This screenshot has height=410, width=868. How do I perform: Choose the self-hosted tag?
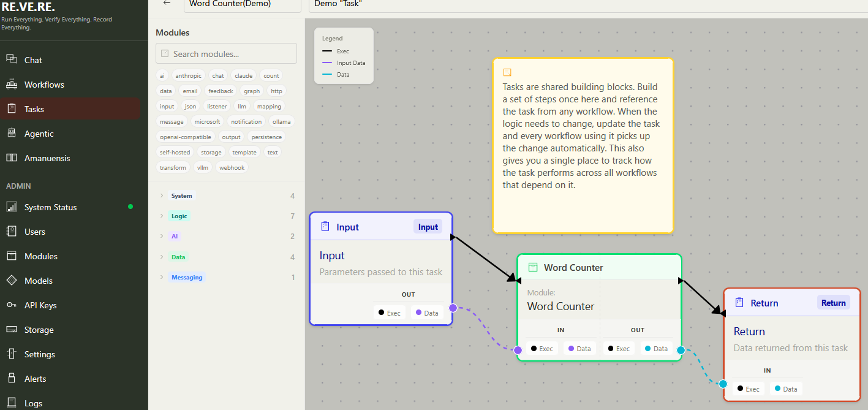tap(175, 152)
